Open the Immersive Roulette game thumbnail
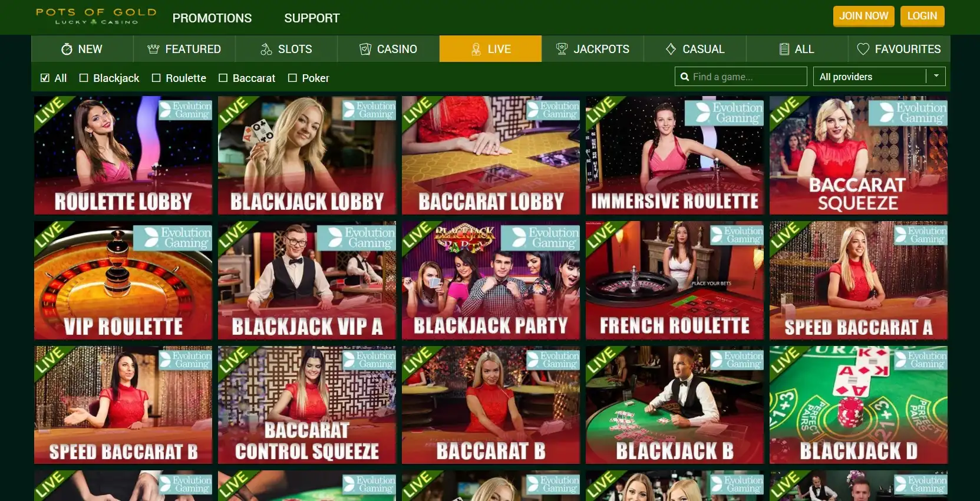 point(675,155)
